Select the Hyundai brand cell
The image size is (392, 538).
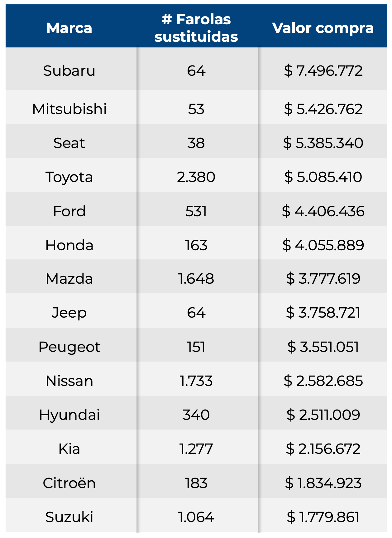pyautogui.click(x=69, y=415)
